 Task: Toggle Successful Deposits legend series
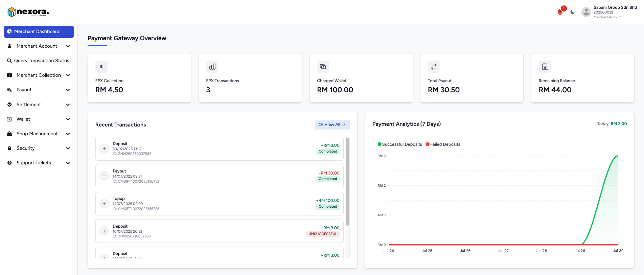[x=400, y=144]
